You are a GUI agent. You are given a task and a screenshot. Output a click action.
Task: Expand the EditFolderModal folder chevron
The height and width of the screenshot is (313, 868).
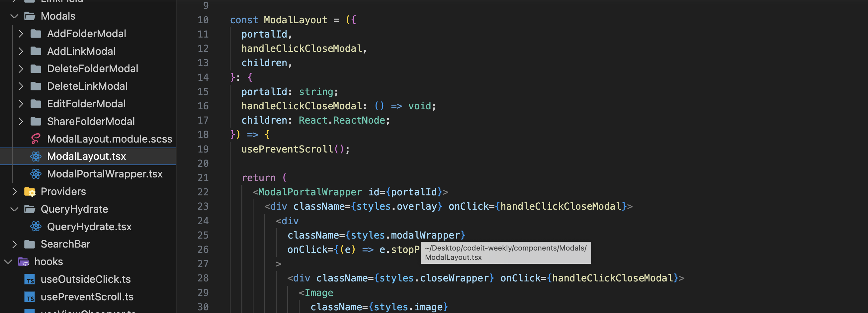[21, 104]
